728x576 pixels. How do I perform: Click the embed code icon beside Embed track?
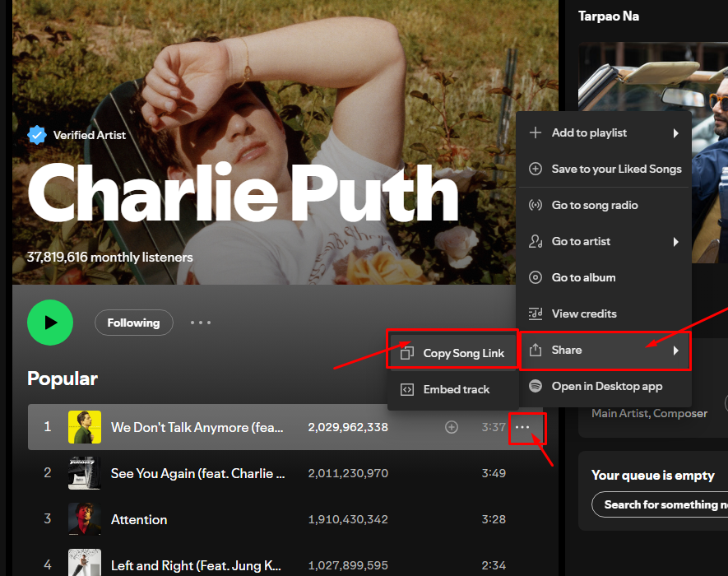click(x=406, y=389)
